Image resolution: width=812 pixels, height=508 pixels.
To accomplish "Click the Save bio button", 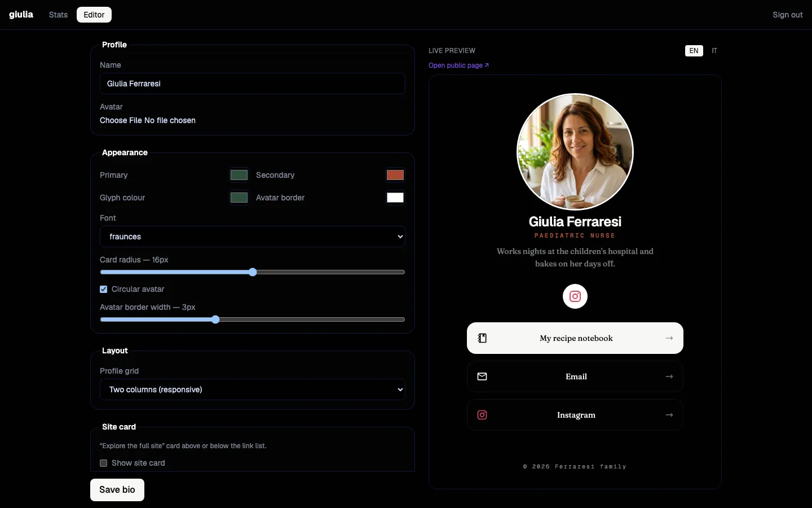I will point(117,490).
